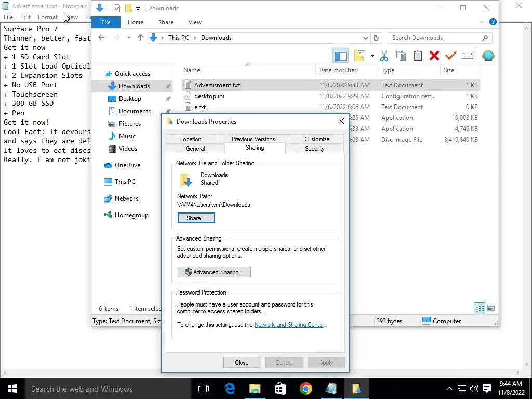Sort by Size column header
532x399 pixels.
pyautogui.click(x=448, y=70)
